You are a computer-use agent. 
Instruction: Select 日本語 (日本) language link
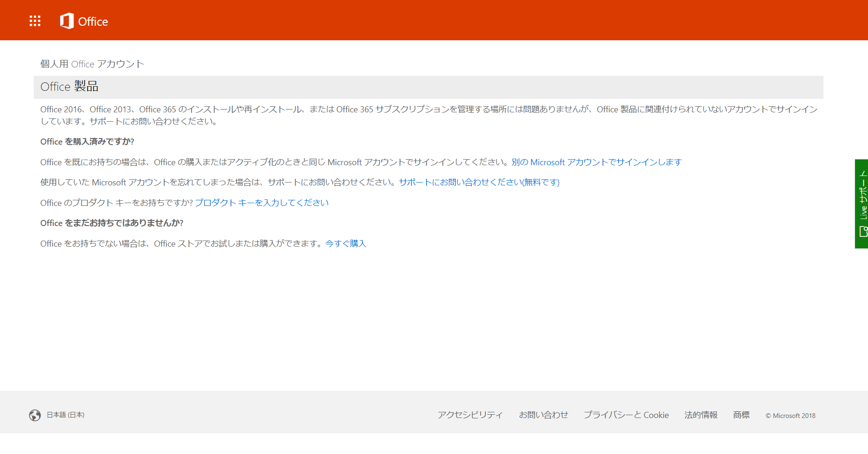[66, 415]
